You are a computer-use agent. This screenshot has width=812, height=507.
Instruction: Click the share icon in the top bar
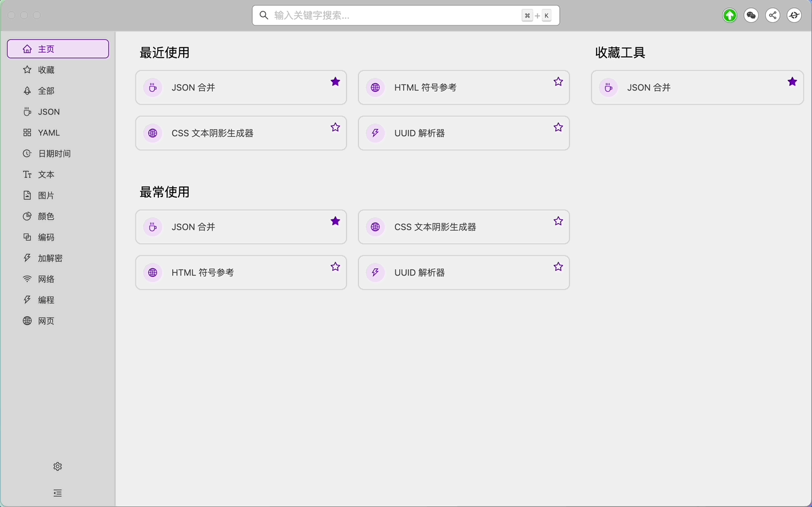pyautogui.click(x=773, y=15)
